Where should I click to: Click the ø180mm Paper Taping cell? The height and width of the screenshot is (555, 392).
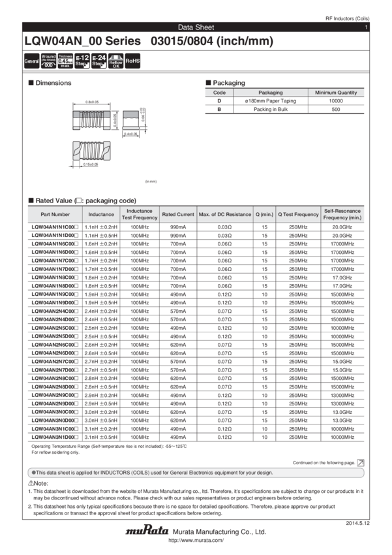pyautogui.click(x=271, y=101)
